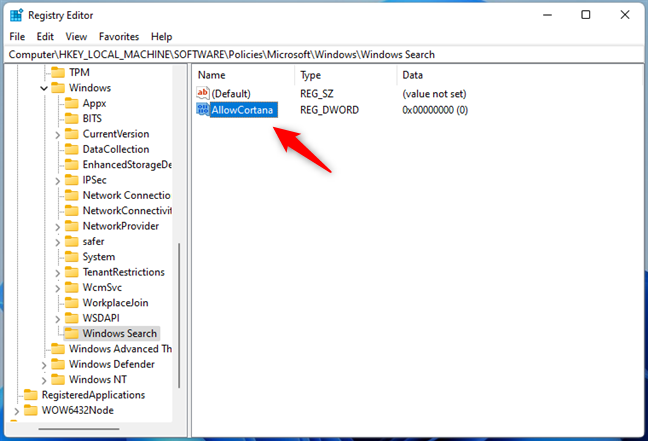Click the TPM folder icon
Screen dimensions: 648x441
click(x=58, y=72)
